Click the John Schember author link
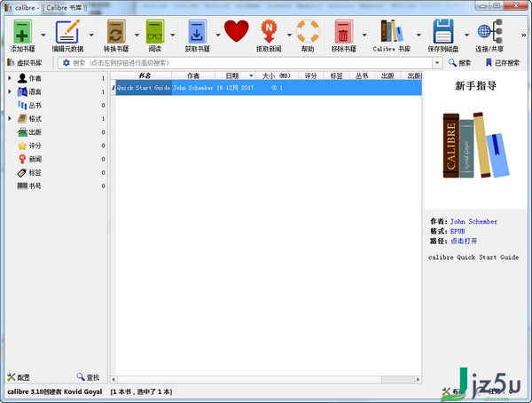Screen dimensions: 532x403 [473, 222]
